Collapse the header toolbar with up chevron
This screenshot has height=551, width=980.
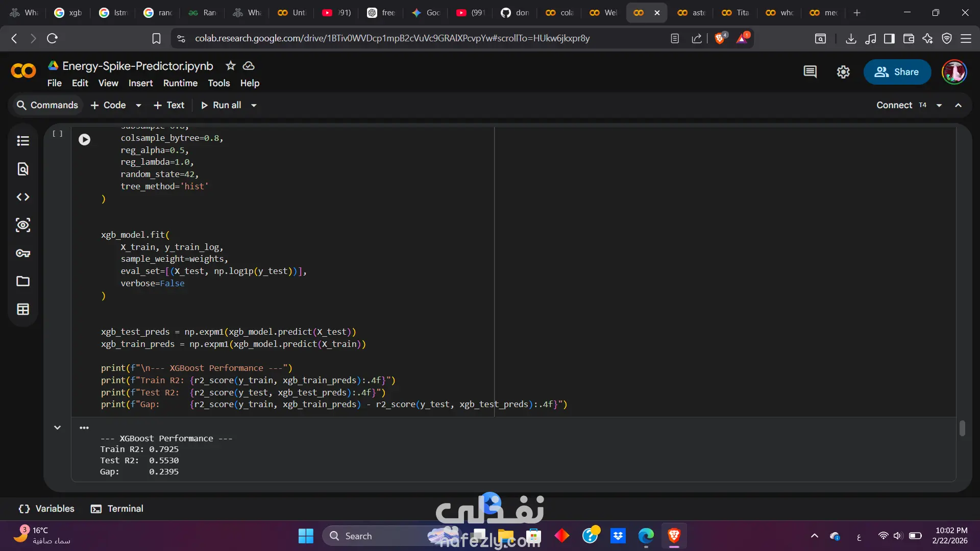coord(959,105)
